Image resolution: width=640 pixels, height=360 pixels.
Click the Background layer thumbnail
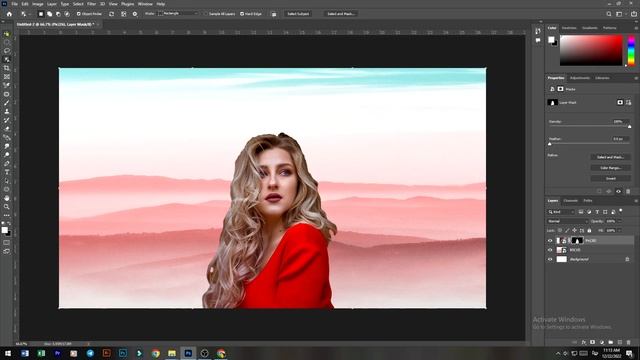562,259
